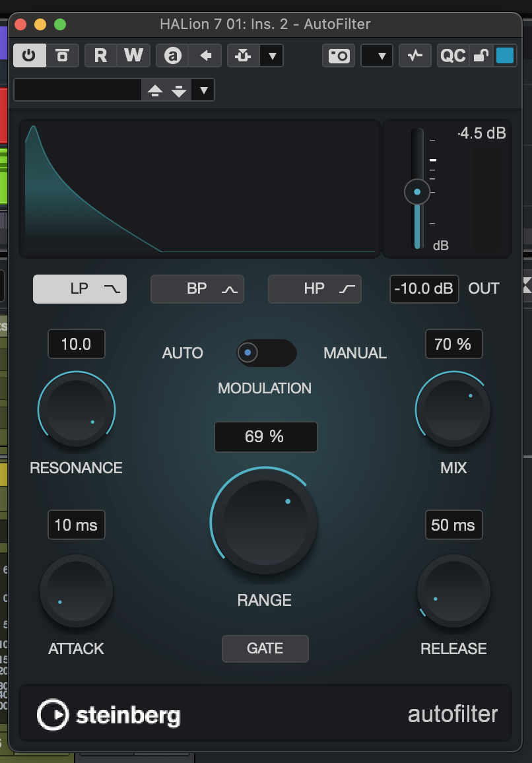
Task: Click the steinberg logo
Action: click(x=109, y=713)
